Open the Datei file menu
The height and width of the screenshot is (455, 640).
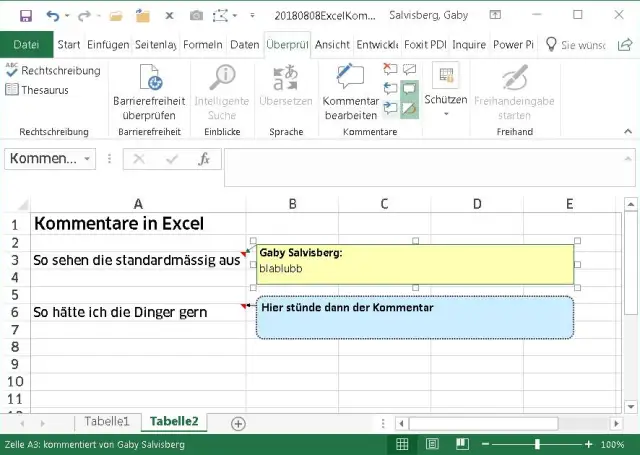click(26, 45)
